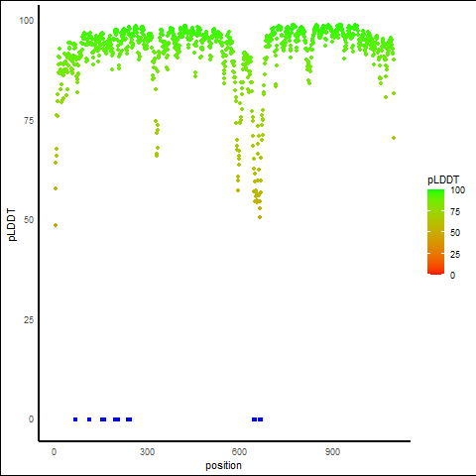Click the x-axis tick label 300
Viewport: 476px width, 476px height.
coord(147,452)
